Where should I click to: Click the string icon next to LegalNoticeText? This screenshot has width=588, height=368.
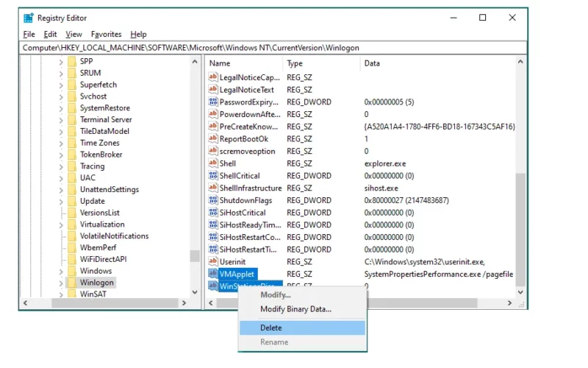(213, 89)
